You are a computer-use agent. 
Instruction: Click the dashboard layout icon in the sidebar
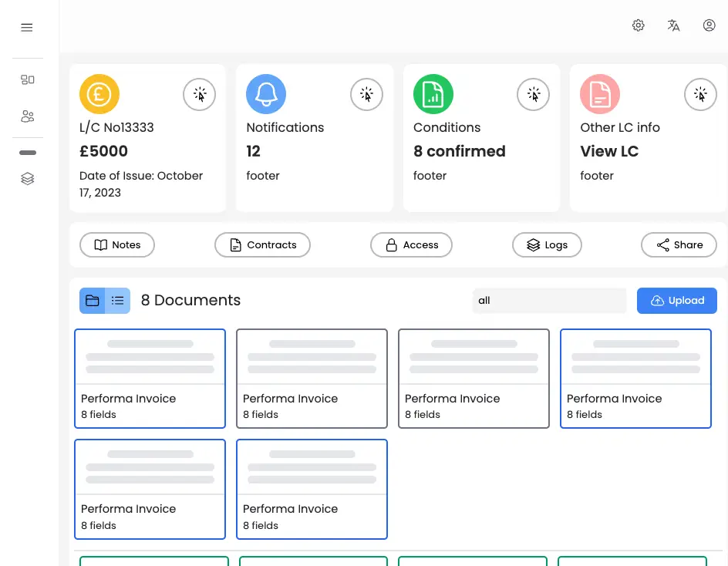(28, 79)
